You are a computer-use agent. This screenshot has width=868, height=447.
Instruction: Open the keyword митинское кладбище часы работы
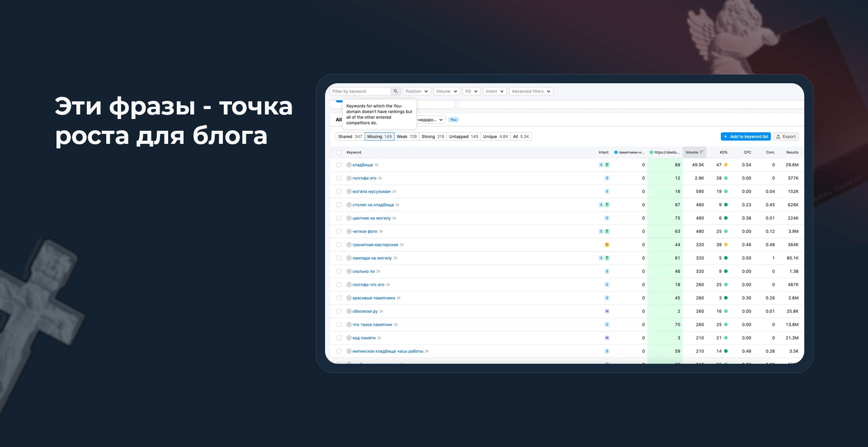tap(387, 351)
